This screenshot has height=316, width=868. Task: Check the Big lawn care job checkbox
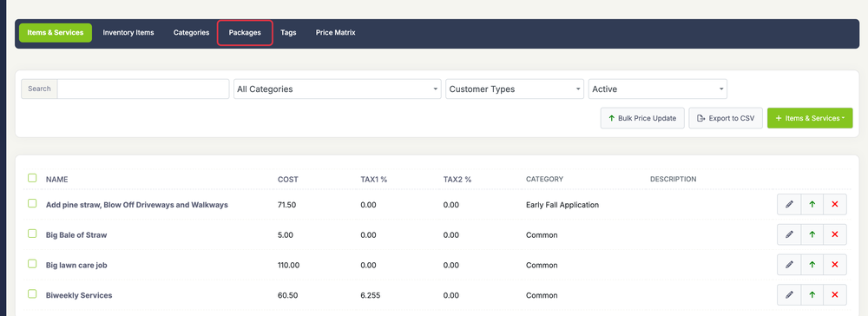32,264
